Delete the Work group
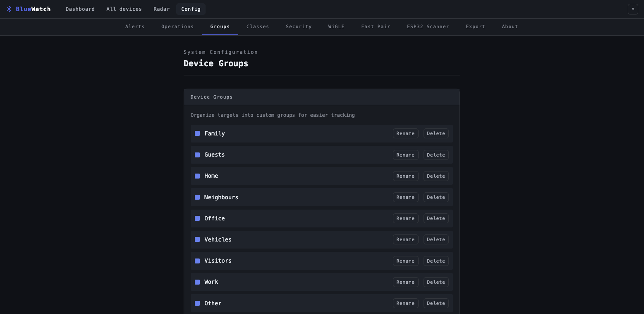The height and width of the screenshot is (314, 644). coord(436,282)
